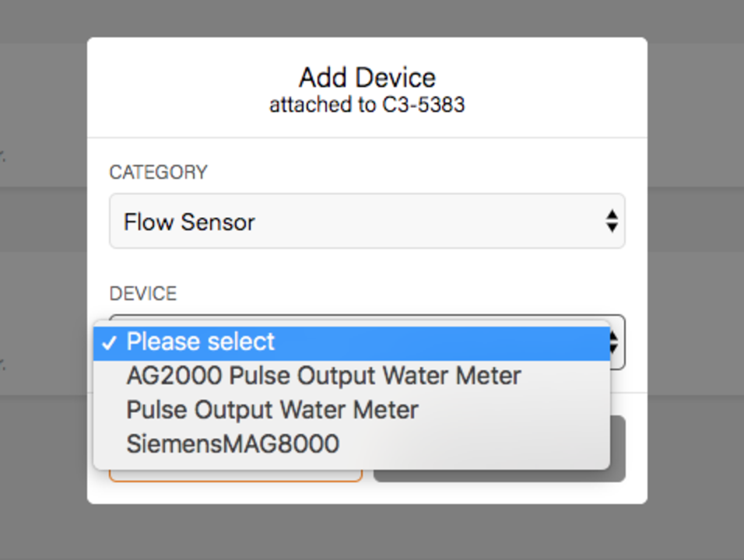
Task: Click the CATEGORY field label
Action: pos(158,173)
